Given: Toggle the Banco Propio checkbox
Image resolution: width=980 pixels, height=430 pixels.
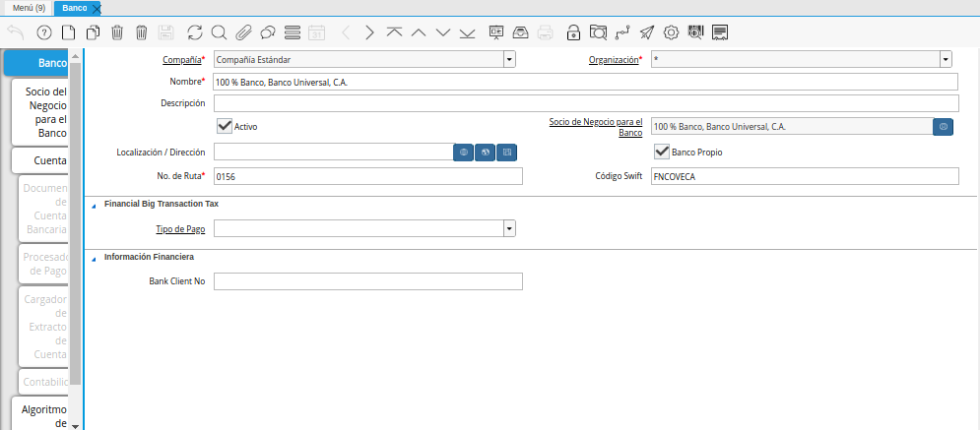Looking at the screenshot, I should pos(662,152).
